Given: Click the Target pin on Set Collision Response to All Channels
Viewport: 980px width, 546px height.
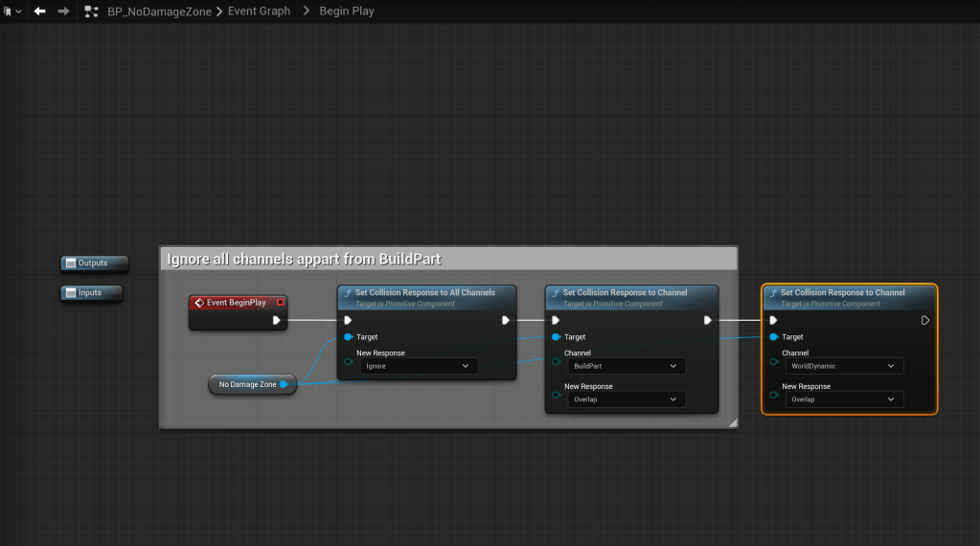Looking at the screenshot, I should pyautogui.click(x=348, y=337).
